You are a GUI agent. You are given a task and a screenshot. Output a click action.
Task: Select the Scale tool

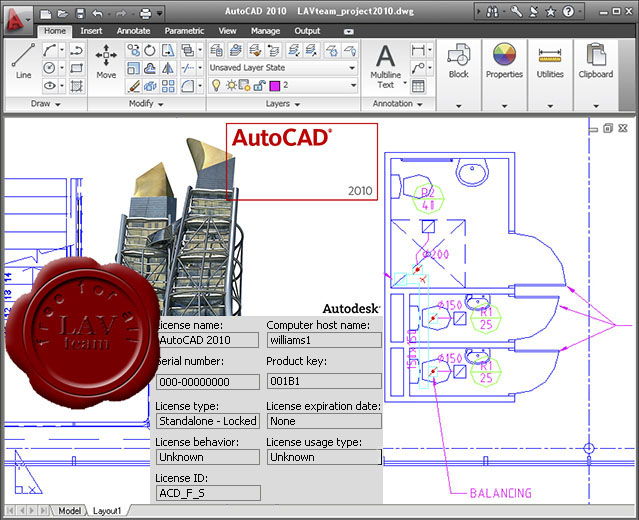tap(133, 68)
